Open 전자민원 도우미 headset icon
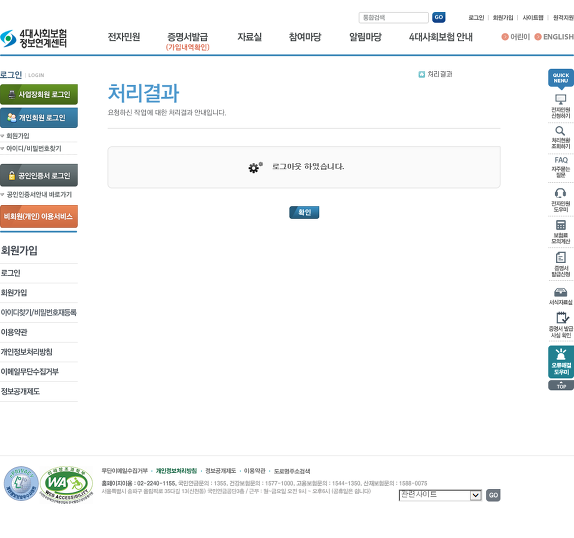This screenshot has height=538, width=574. 560,200
